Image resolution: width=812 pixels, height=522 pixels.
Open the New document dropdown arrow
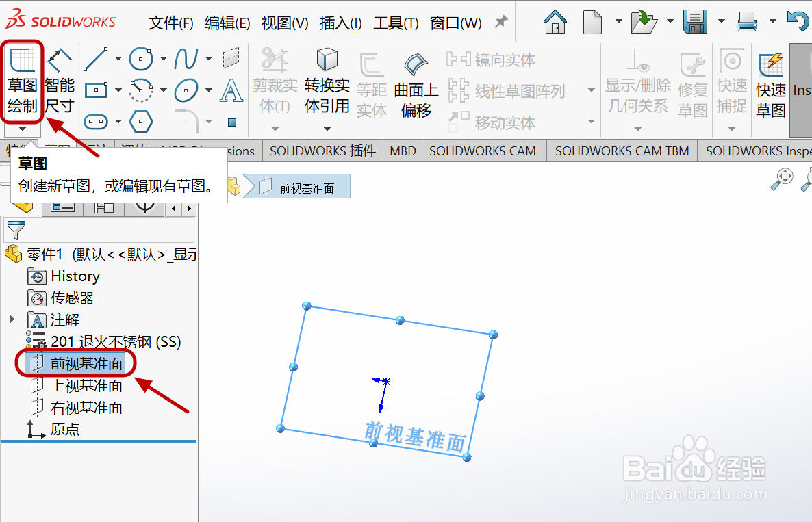pos(618,21)
